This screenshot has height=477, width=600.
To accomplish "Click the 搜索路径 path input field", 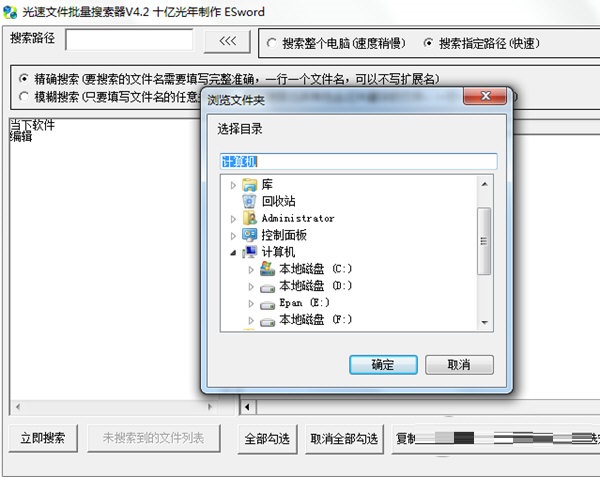I will click(129, 40).
